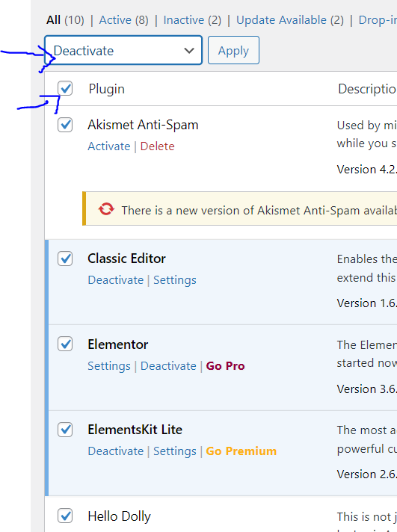Filter plugins by Active (8)
The height and width of the screenshot is (532, 397).
click(x=123, y=20)
